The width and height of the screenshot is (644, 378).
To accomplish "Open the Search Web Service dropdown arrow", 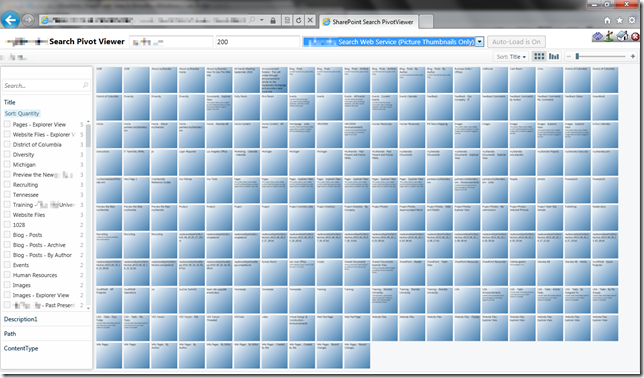I will click(479, 41).
